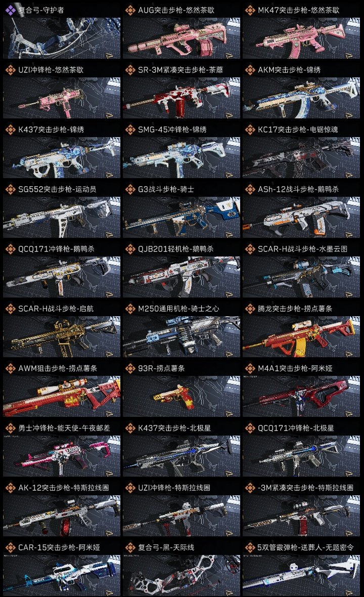This screenshot has width=364, height=597.
Task: Click the orange rarity icon beside M4A1突击步枪-阿米娅
Action: click(x=250, y=368)
